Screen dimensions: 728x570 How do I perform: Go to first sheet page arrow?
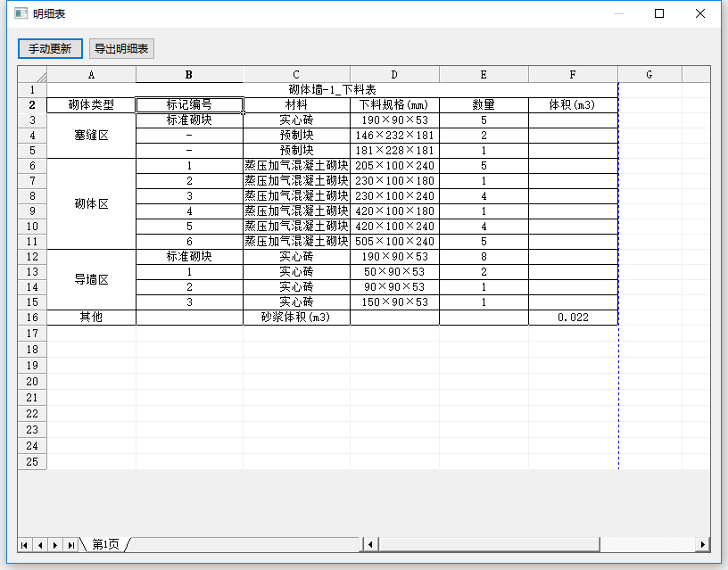(24, 545)
